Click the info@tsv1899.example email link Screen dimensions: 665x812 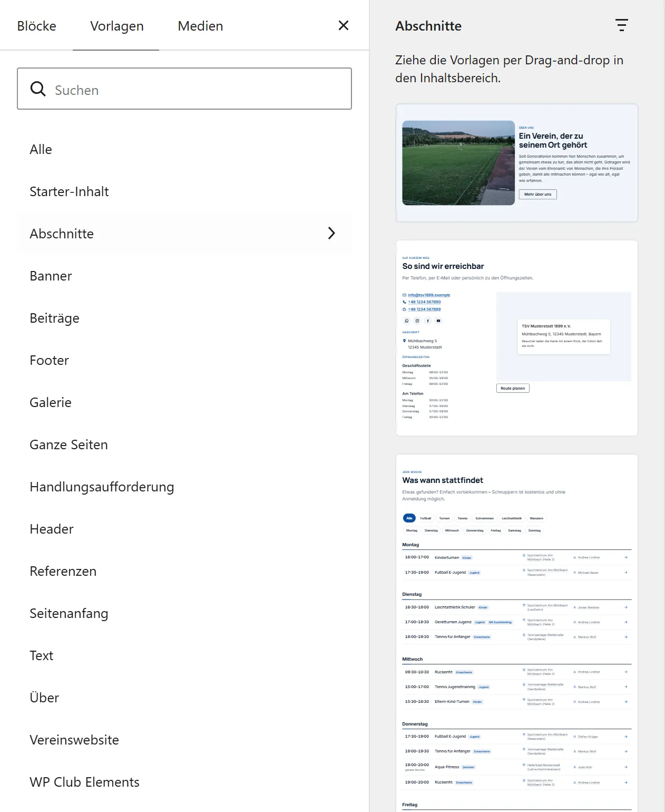pos(429,295)
